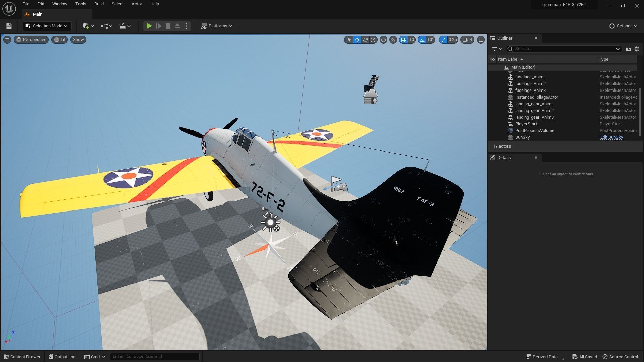Screen dimensions: 644x362
Task: Open the Edit menu
Action: [x=41, y=4]
